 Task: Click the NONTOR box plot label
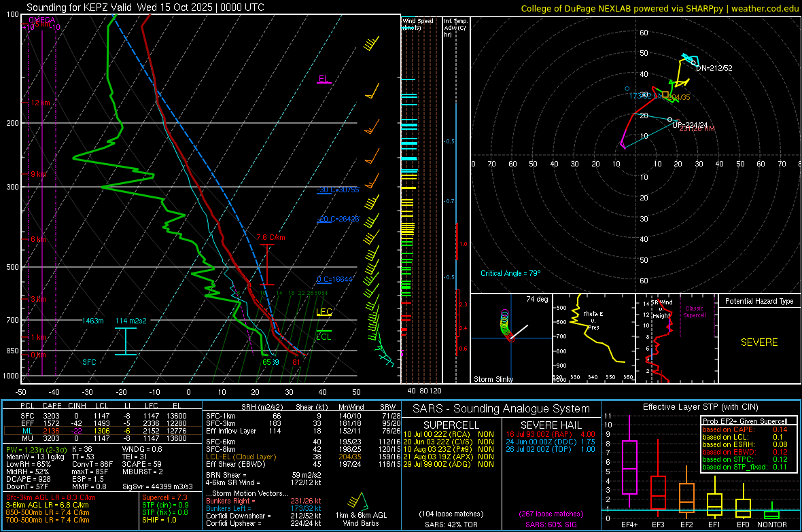coord(772,525)
